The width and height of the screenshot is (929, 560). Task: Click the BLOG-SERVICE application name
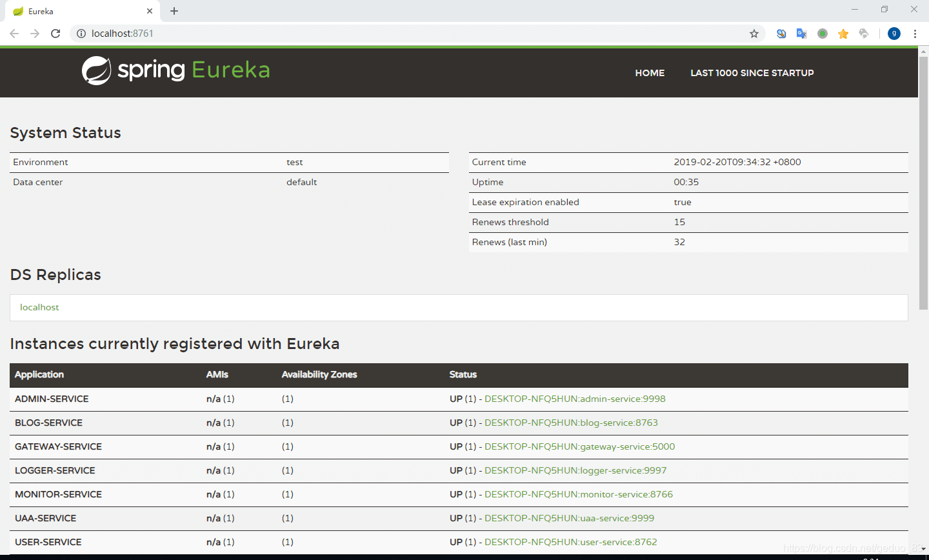tap(48, 423)
